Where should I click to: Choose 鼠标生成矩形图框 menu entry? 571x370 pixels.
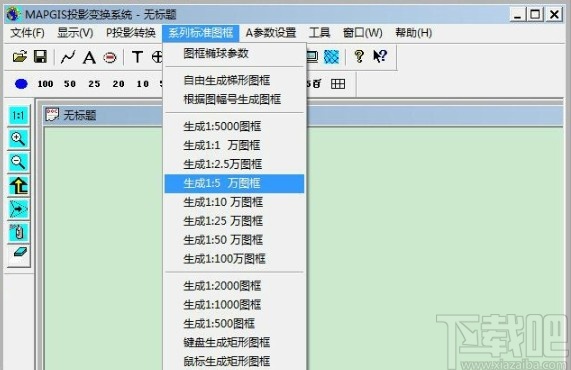234,362
